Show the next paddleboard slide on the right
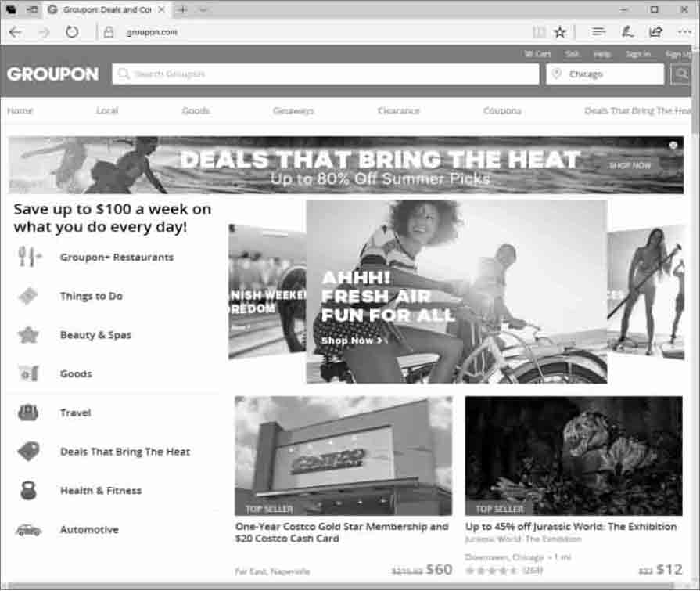 (x=645, y=291)
